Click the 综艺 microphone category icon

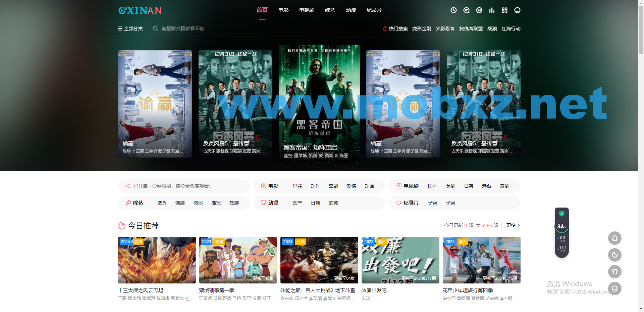(x=128, y=203)
